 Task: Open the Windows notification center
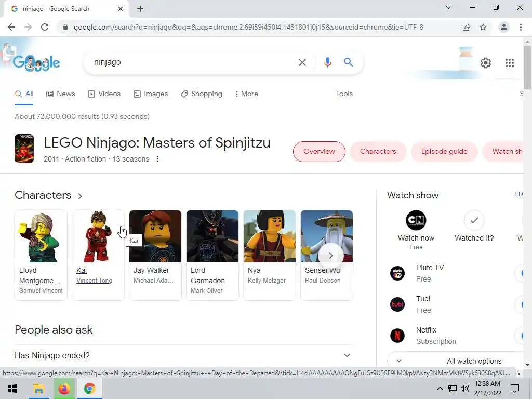515,389
